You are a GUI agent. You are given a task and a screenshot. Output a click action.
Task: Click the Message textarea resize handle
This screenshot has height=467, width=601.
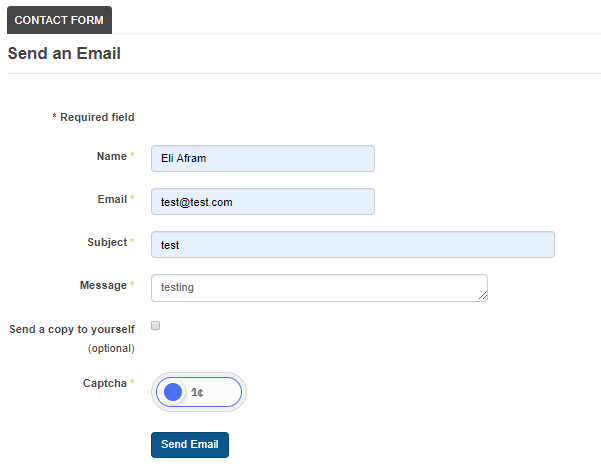[x=483, y=295]
